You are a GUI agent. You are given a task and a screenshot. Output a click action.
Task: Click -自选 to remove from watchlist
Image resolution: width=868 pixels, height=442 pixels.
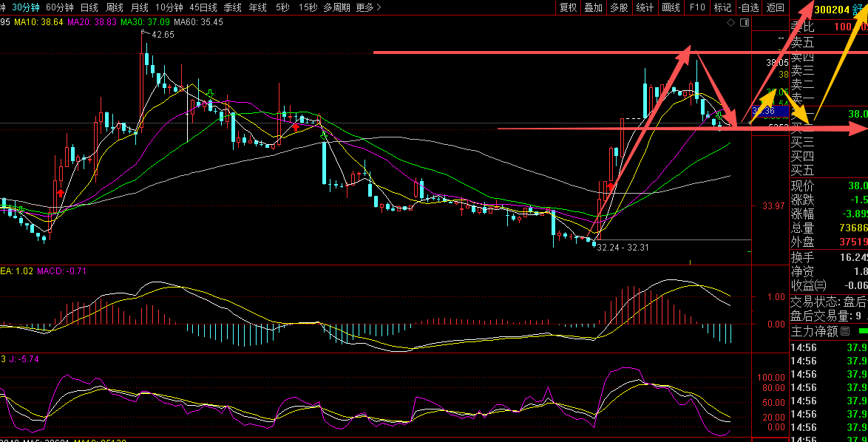point(748,7)
